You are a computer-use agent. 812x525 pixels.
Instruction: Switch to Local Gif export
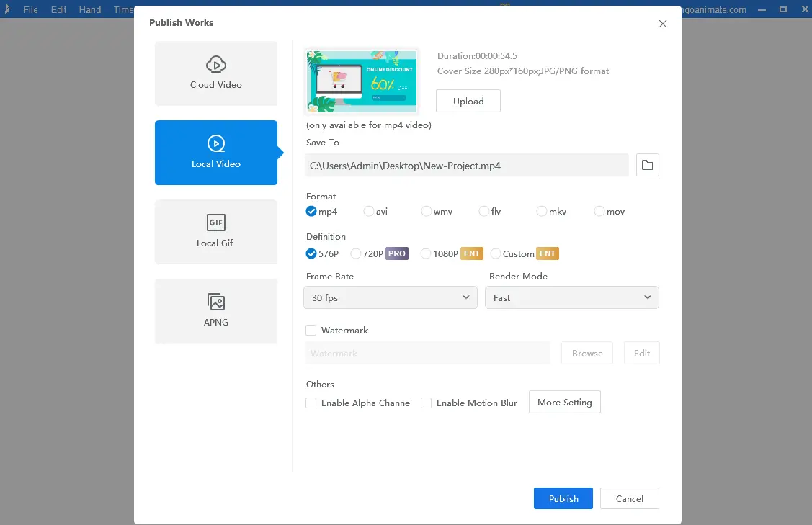point(215,232)
